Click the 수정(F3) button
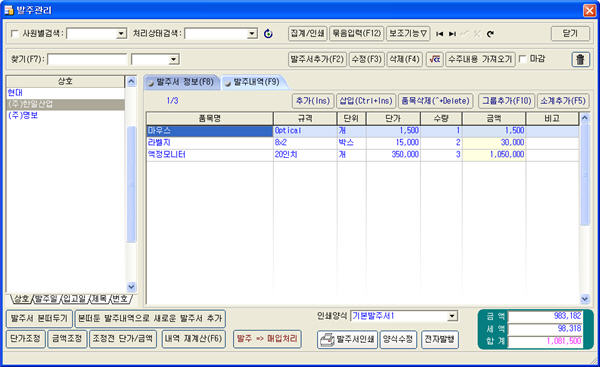This screenshot has height=367, width=600. [x=367, y=59]
